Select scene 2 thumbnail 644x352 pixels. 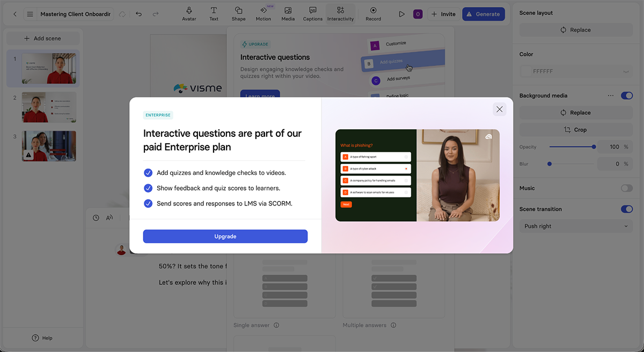click(49, 107)
